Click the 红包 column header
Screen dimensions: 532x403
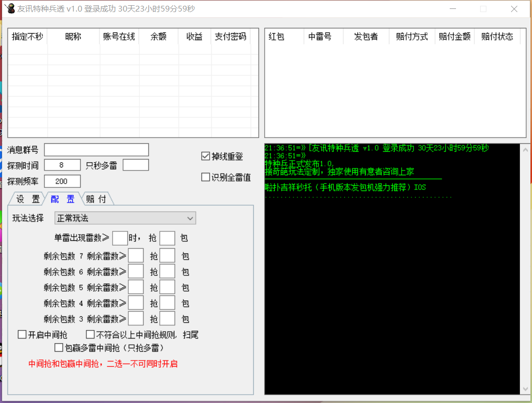284,36
